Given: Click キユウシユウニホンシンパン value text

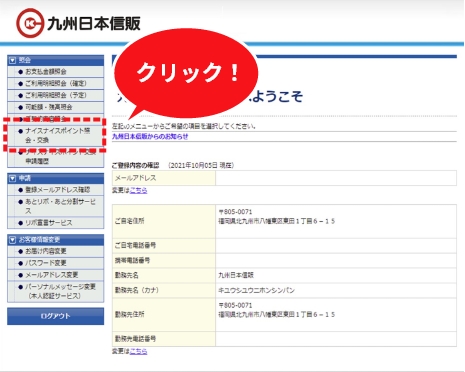Looking at the screenshot, I should pyautogui.click(x=257, y=290).
